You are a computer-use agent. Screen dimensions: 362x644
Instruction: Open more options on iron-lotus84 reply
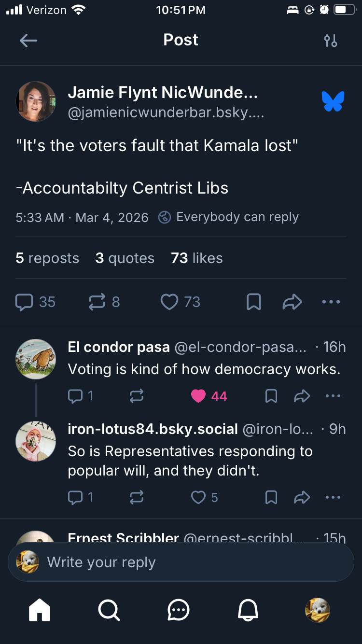tap(333, 497)
